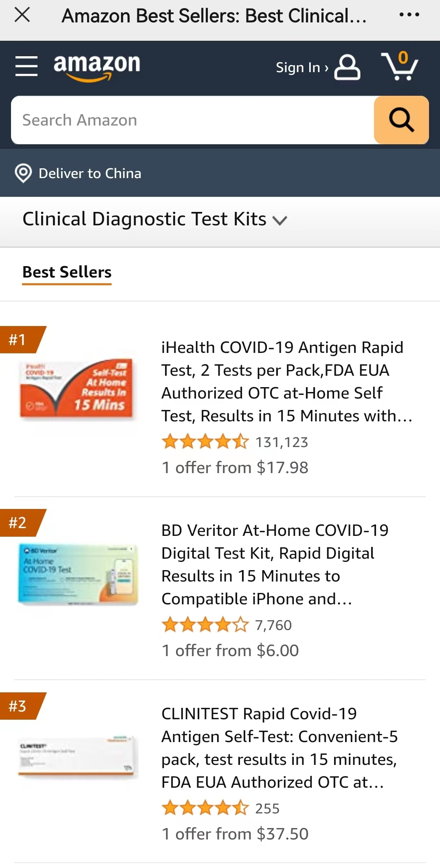Open the account profile icon

coord(347,68)
